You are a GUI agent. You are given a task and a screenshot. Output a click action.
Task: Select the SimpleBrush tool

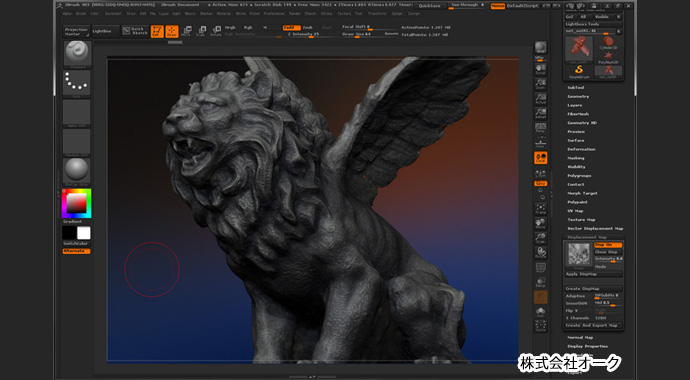tap(579, 71)
